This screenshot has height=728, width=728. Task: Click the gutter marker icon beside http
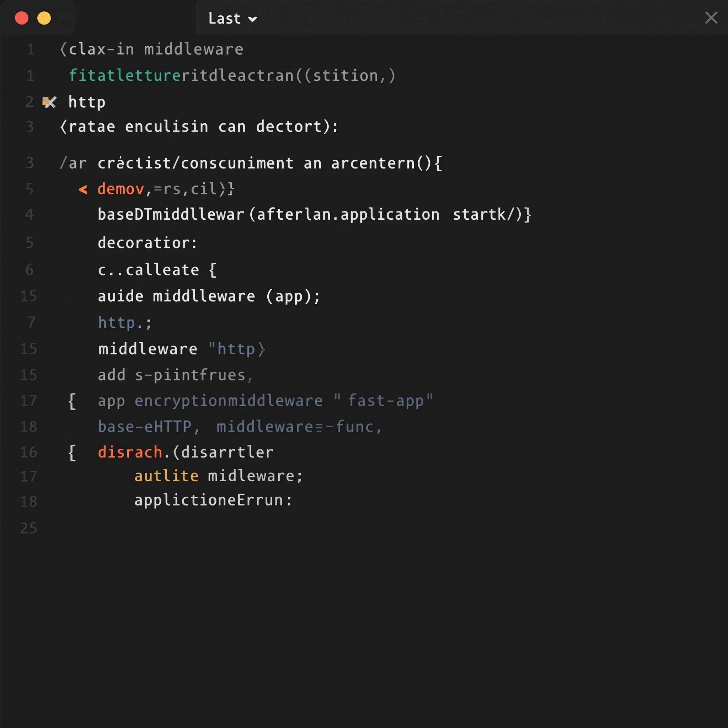(x=49, y=102)
